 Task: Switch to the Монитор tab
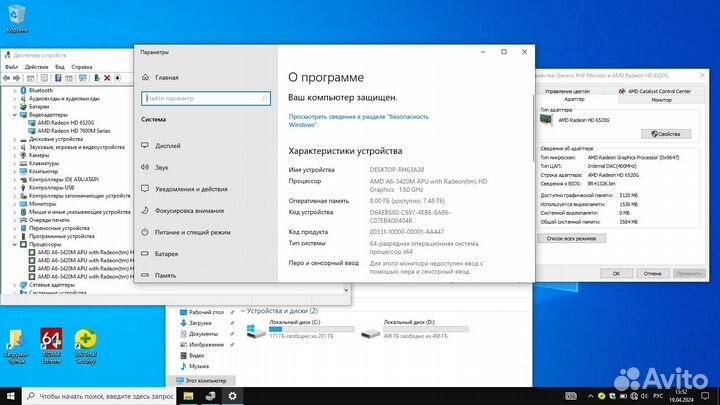[x=661, y=99]
